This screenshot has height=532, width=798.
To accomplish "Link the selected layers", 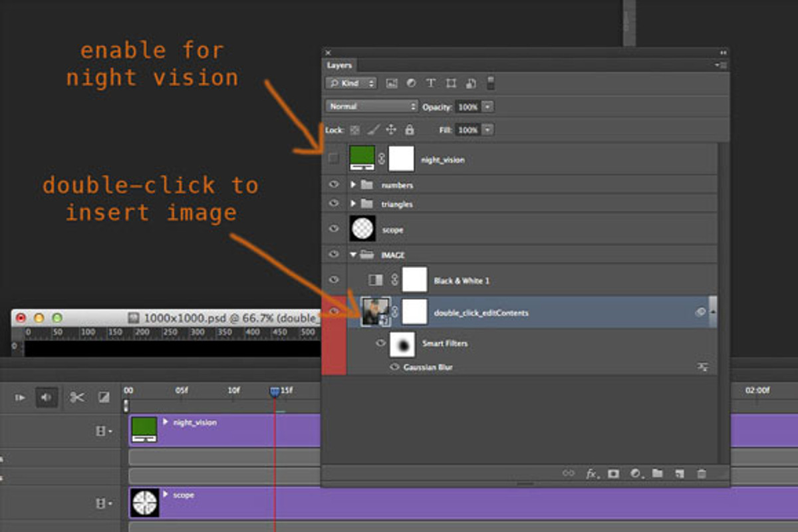I will pyautogui.click(x=569, y=473).
